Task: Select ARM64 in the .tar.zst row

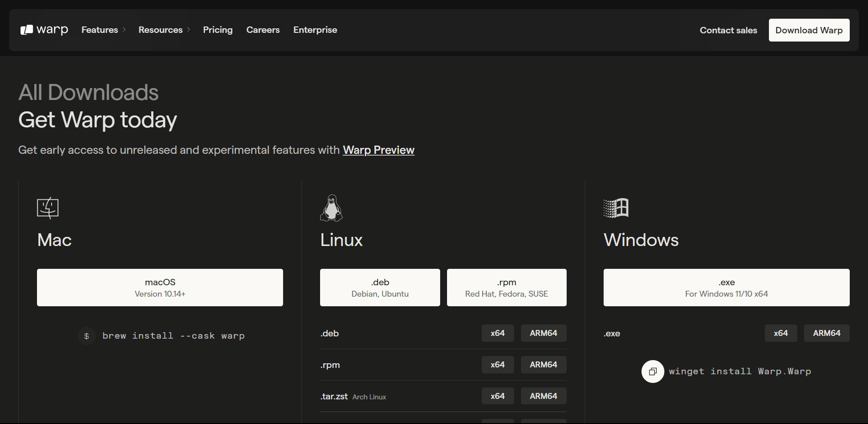Action: 543,396
